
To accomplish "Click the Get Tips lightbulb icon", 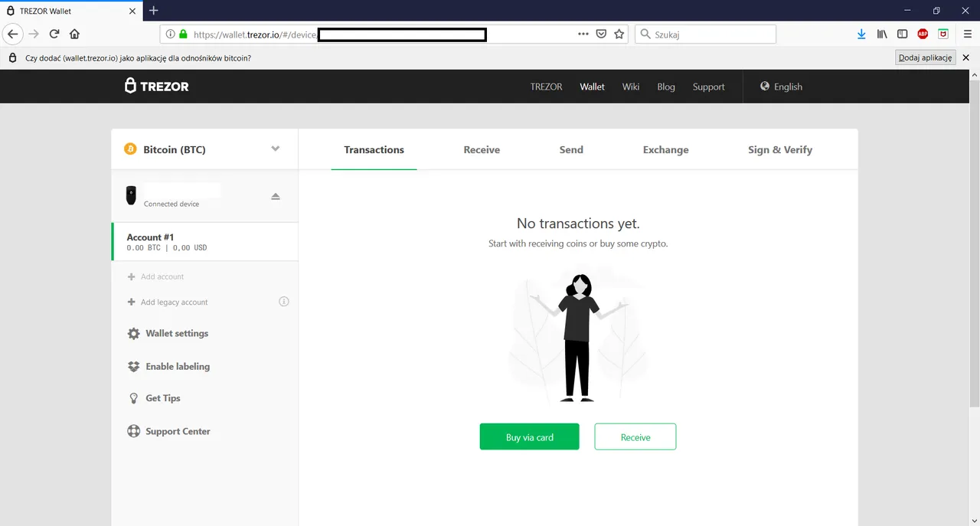I will click(134, 398).
